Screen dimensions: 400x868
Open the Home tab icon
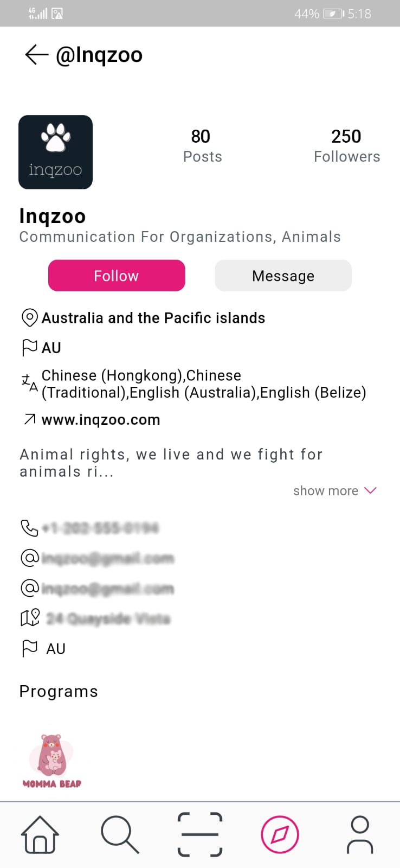tap(40, 834)
